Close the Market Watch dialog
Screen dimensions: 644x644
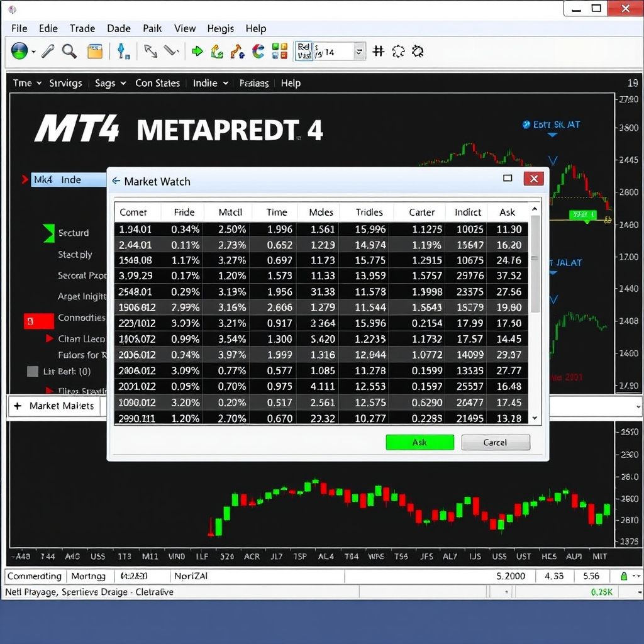533,179
